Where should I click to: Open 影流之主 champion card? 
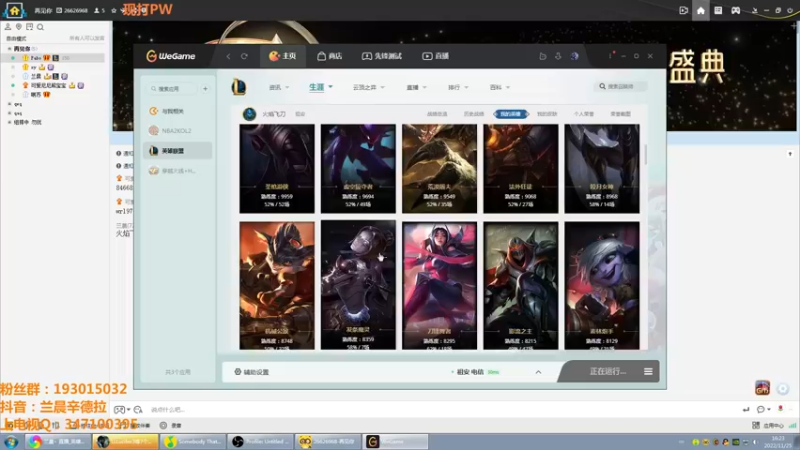(520, 285)
